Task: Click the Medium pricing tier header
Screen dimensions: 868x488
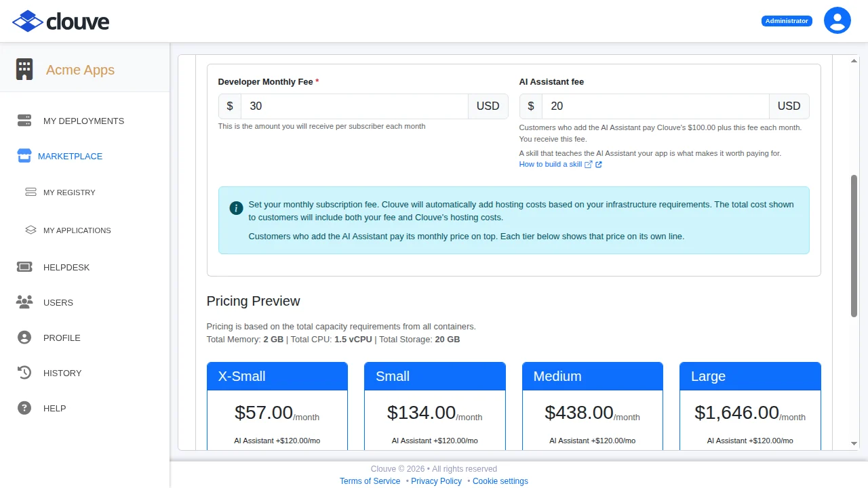Action: click(x=593, y=376)
